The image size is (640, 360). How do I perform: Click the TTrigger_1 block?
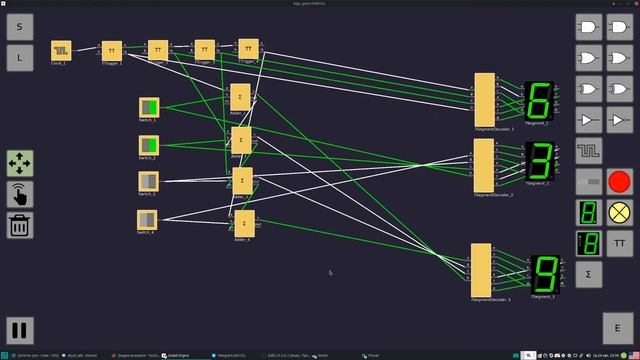coord(112,51)
